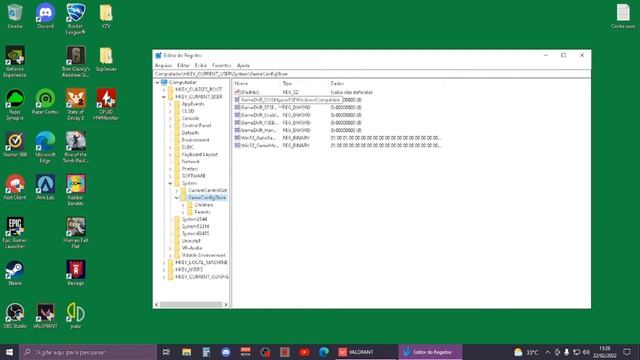Open Discord desktop shortcut
Image resolution: width=640 pixels, height=360 pixels.
(x=45, y=16)
